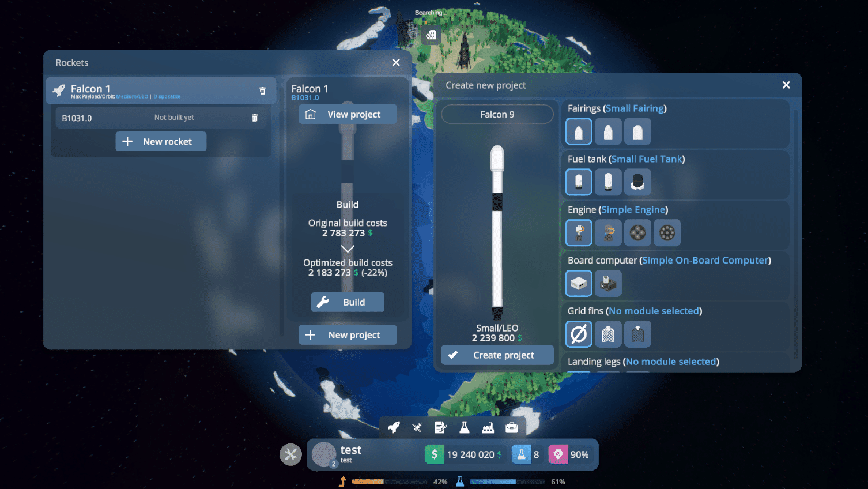Image resolution: width=868 pixels, height=489 pixels.
Task: Select the fourth nine-nozzle engine option
Action: 667,232
